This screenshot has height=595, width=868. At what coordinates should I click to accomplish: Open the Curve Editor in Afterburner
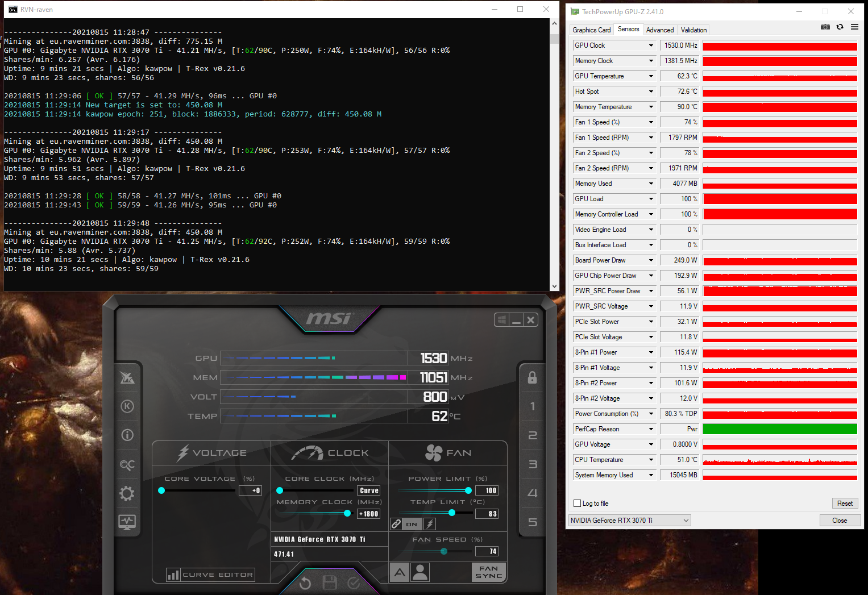[x=210, y=575]
